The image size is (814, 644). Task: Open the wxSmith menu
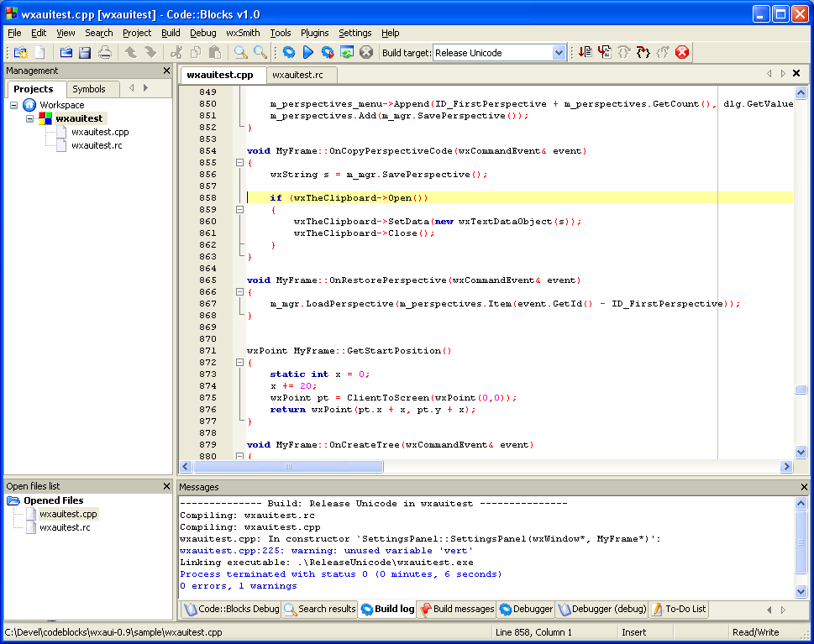point(243,33)
